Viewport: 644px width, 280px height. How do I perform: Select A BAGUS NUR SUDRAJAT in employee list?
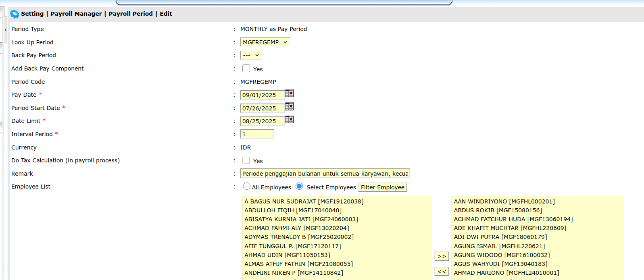304,201
